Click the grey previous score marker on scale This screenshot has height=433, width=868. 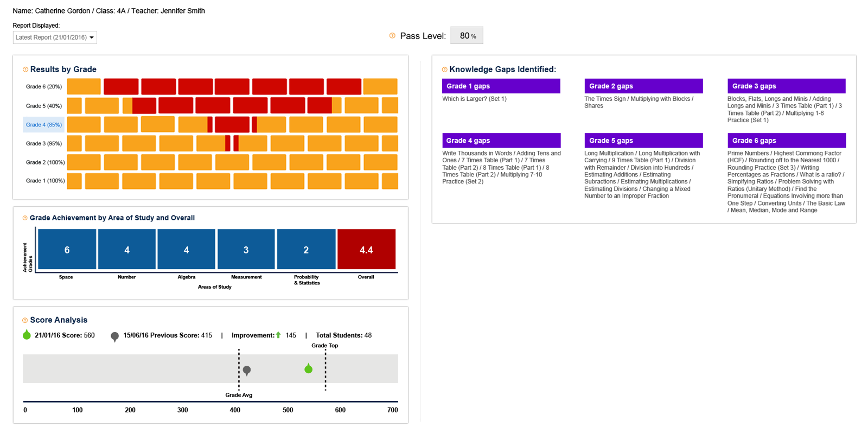(x=247, y=371)
